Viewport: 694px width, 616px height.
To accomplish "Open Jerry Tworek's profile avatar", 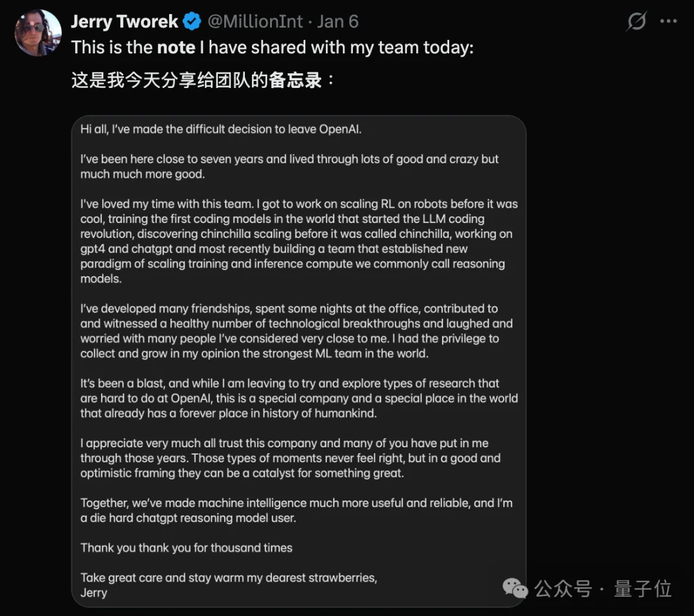I will [x=38, y=32].
